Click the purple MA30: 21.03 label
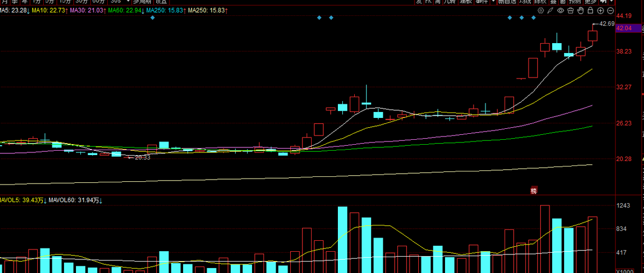The height and width of the screenshot is (273, 644). (87, 11)
